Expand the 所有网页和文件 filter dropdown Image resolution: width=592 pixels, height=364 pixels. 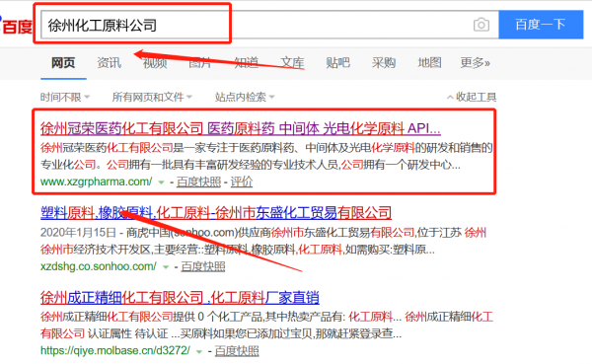[152, 98]
